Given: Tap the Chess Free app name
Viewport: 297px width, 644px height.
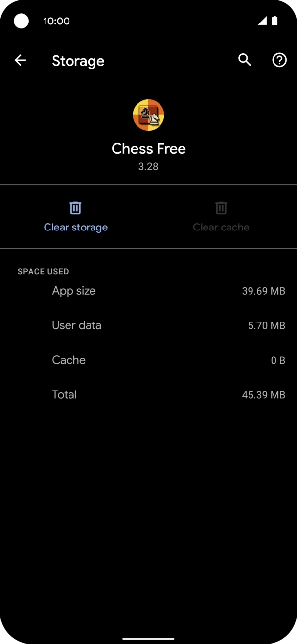Looking at the screenshot, I should pos(148,149).
